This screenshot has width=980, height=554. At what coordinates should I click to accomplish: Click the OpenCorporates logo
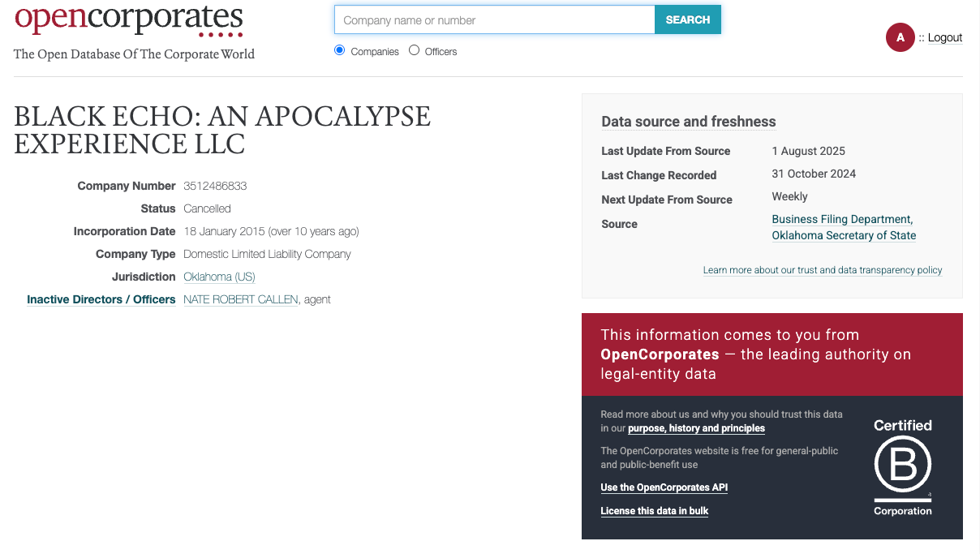[x=129, y=20]
